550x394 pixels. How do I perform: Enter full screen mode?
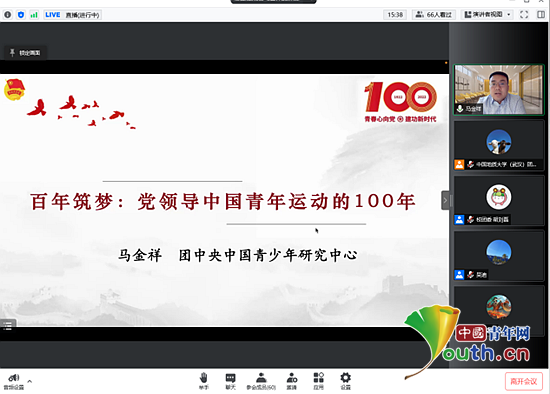pos(524,14)
